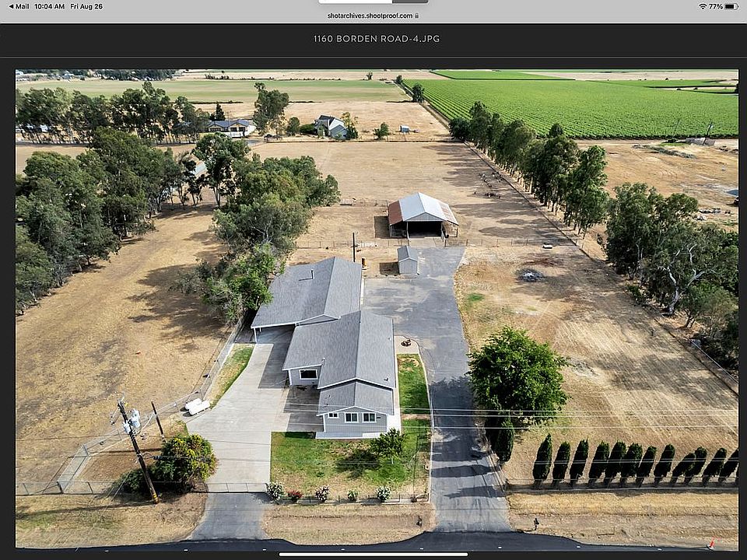
Task: Tap the Fri Aug 26 date
Action: tap(86, 6)
